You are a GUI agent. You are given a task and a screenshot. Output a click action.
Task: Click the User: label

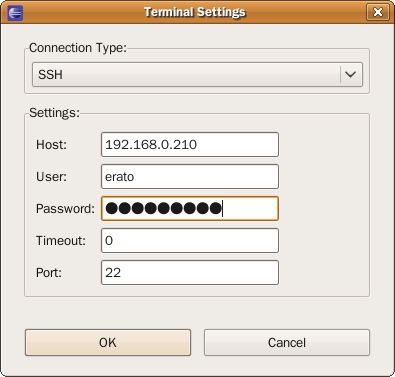coord(51,176)
